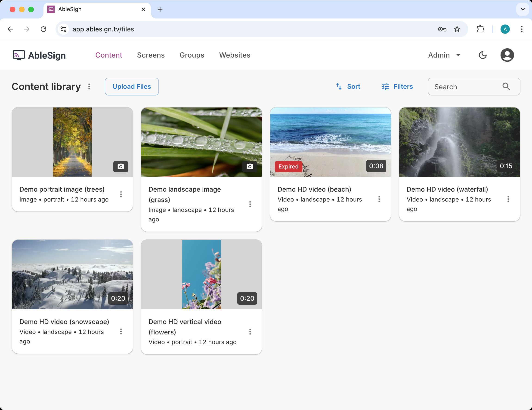The image size is (532, 410).
Task: Go to the Groups tab
Action: coord(192,55)
